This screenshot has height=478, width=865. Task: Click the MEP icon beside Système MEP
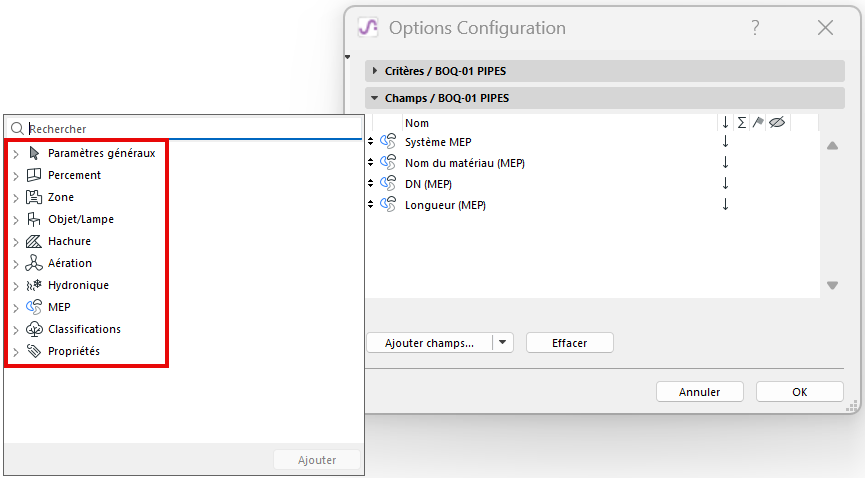[x=388, y=142]
